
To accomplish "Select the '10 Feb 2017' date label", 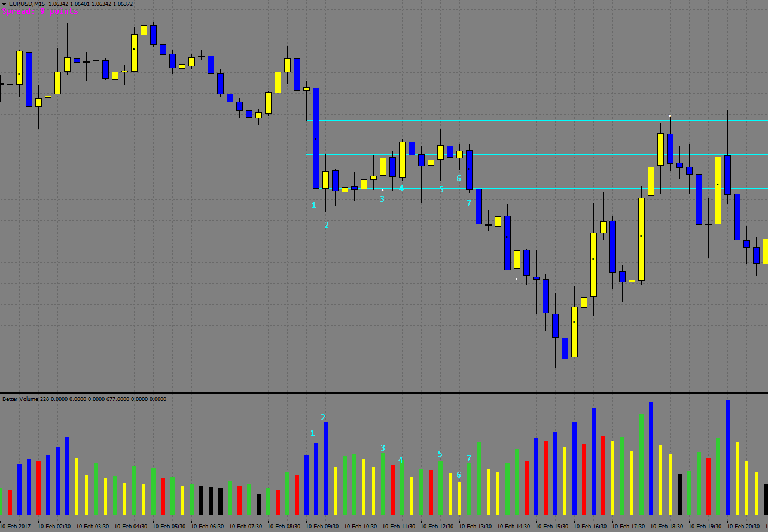I will tap(16, 526).
